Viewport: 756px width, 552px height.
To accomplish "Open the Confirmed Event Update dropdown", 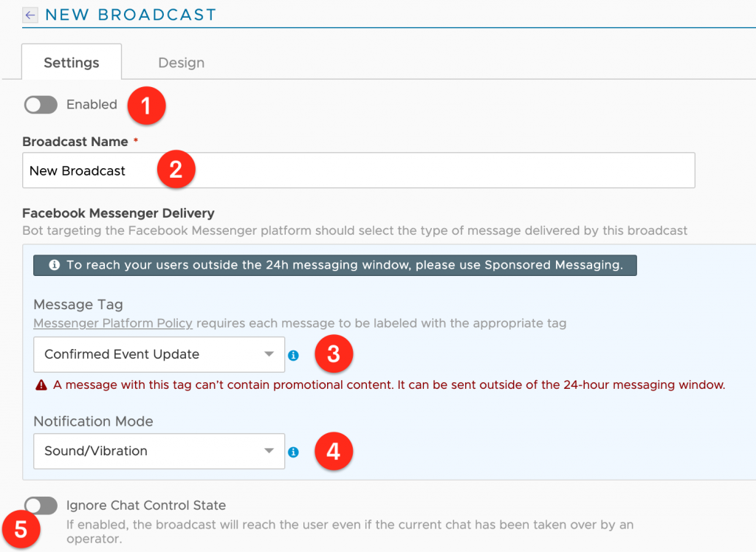I will [x=159, y=354].
